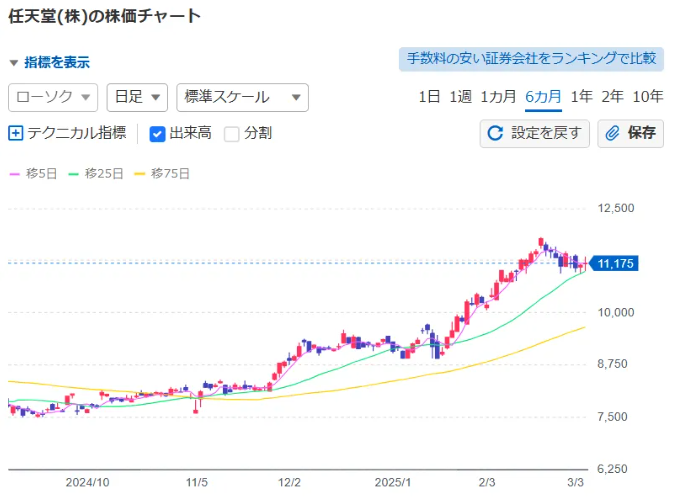Click the 10,000 axis value

tap(616, 312)
